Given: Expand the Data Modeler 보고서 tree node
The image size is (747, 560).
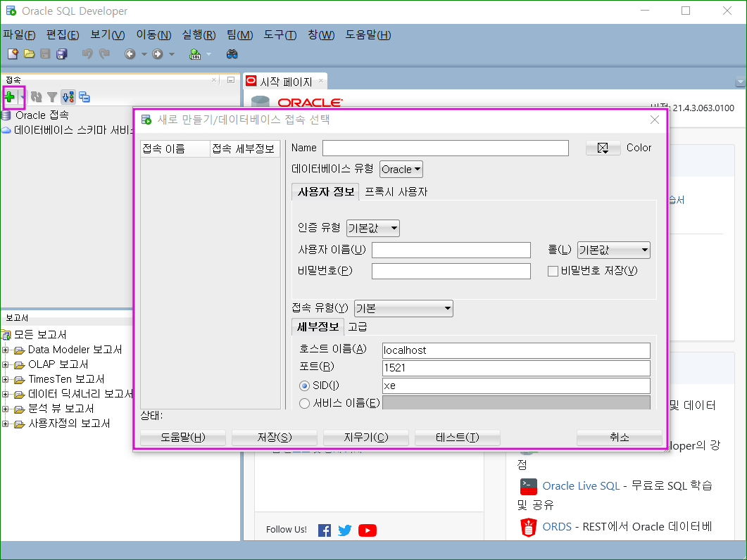Looking at the screenshot, I should click(x=5, y=350).
